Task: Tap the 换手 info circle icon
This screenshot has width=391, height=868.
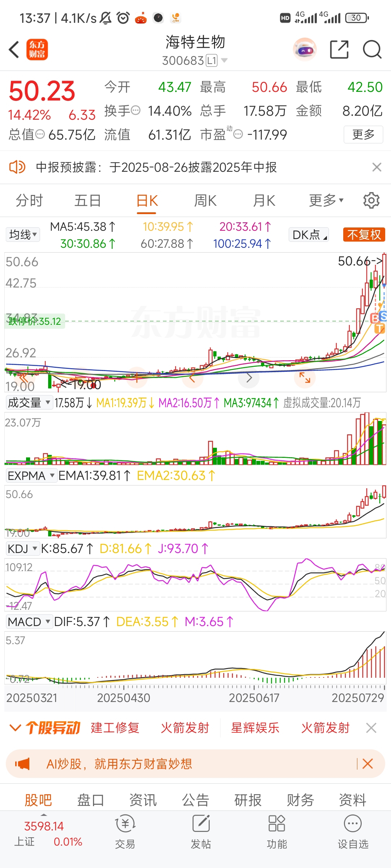Action: [x=135, y=110]
